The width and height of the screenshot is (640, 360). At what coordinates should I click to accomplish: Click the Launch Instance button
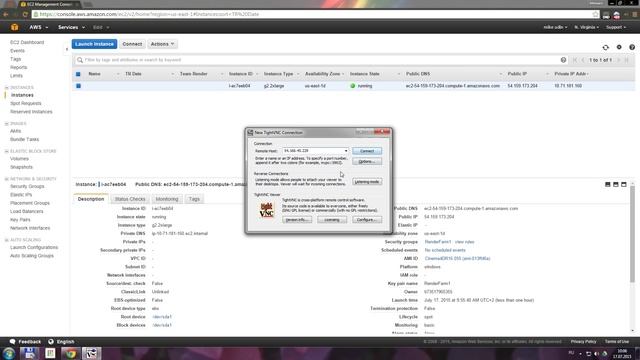click(x=94, y=44)
